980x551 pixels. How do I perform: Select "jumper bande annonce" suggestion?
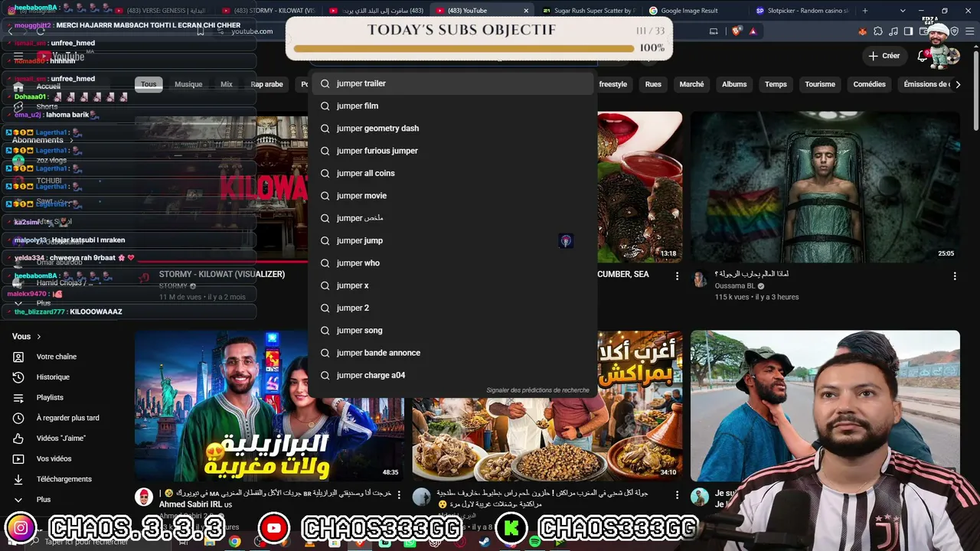(x=452, y=353)
